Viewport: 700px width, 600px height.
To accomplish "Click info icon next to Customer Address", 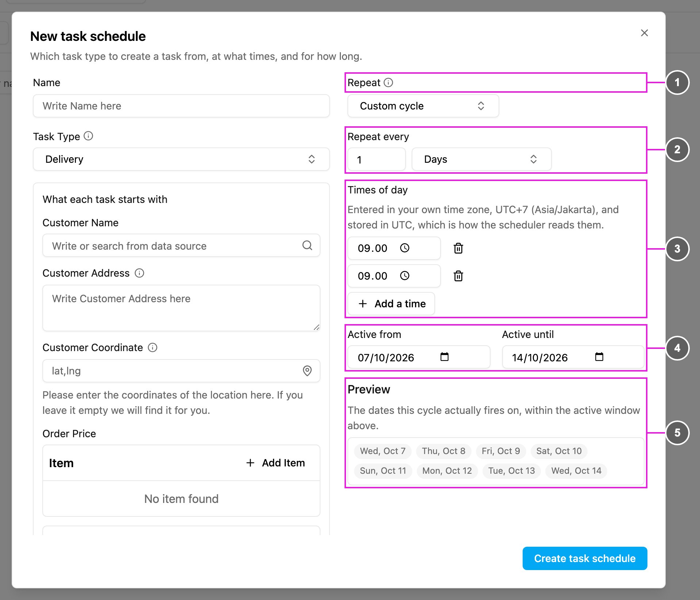I will (x=139, y=273).
